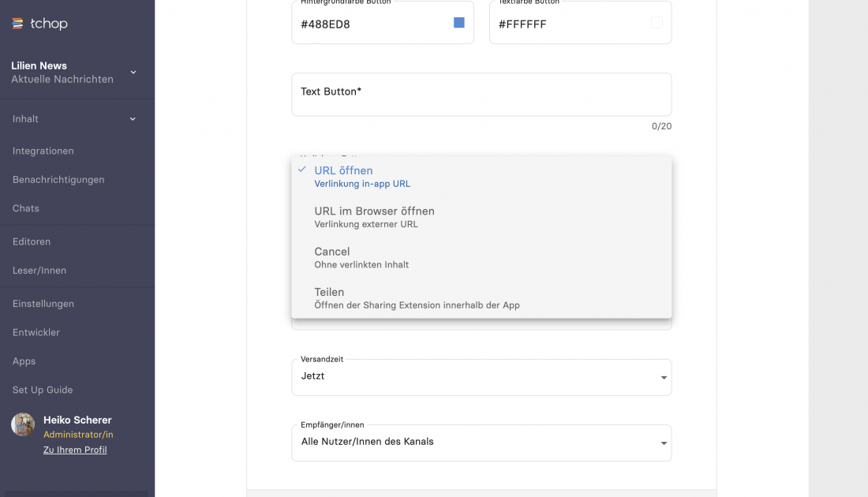The image size is (868, 497).
Task: Open the Versandzeit dropdown
Action: point(481,376)
